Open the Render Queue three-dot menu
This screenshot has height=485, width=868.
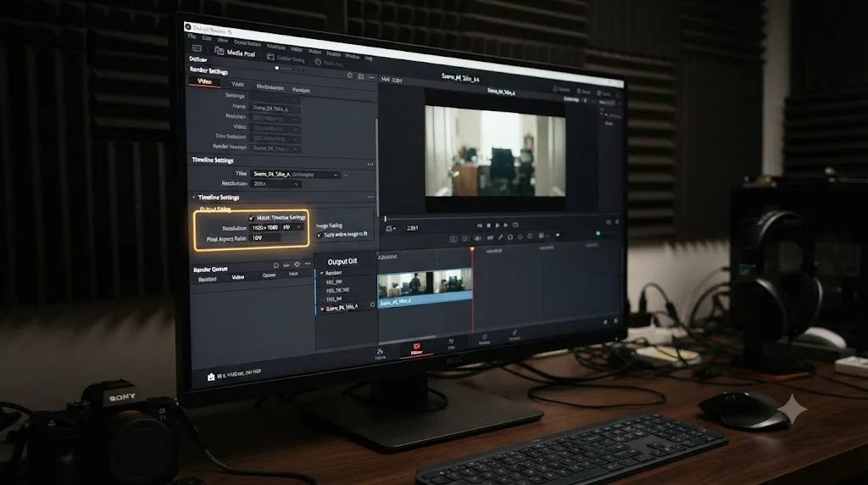[308, 264]
